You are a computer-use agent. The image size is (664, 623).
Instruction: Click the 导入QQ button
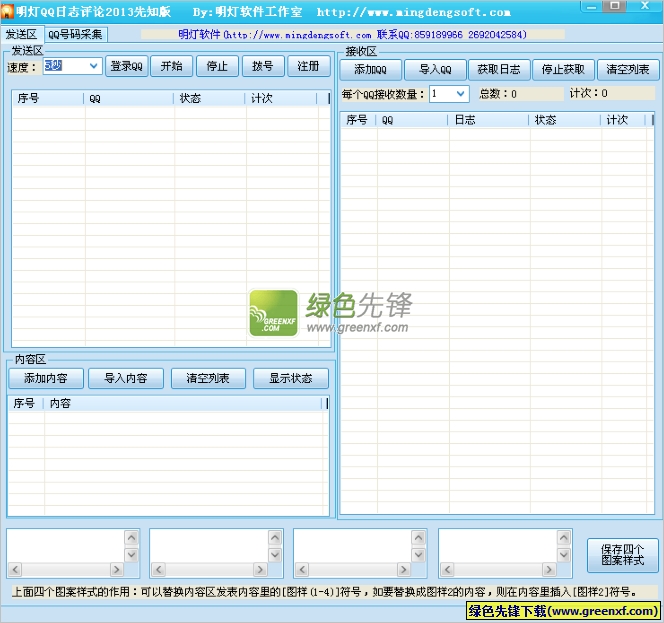click(x=435, y=69)
